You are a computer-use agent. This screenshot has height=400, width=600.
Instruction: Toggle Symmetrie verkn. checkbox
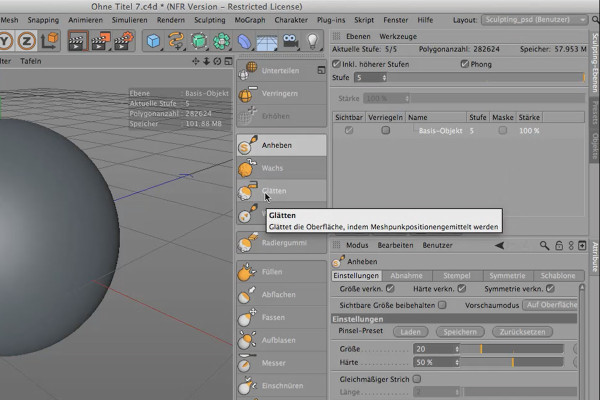(550, 289)
